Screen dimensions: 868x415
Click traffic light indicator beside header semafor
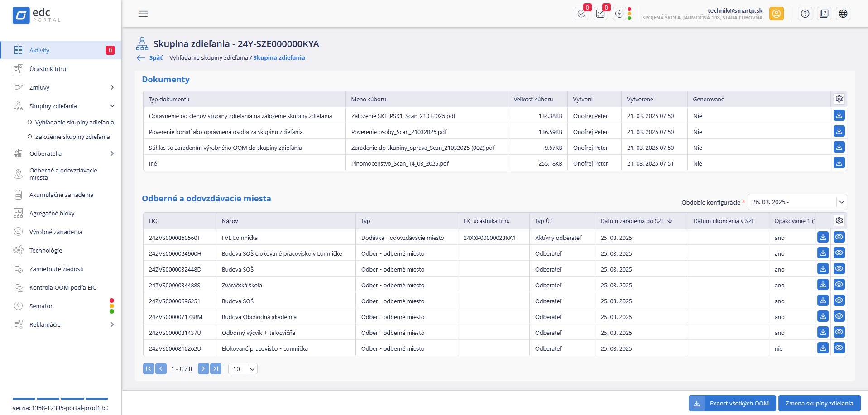629,14
